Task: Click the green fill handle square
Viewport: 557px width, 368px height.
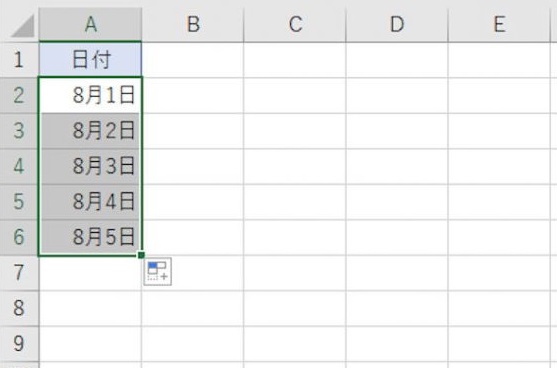Action: point(141,255)
